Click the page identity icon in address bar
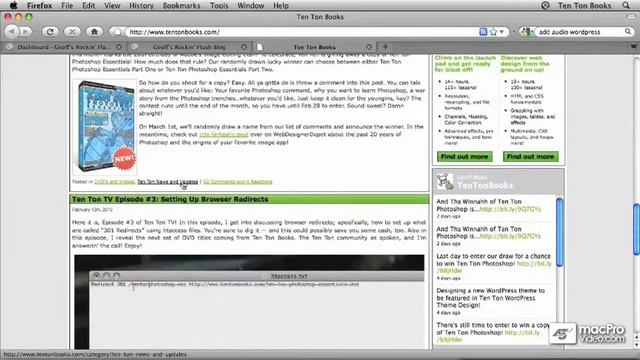This screenshot has height=360, width=640. pos(118,32)
